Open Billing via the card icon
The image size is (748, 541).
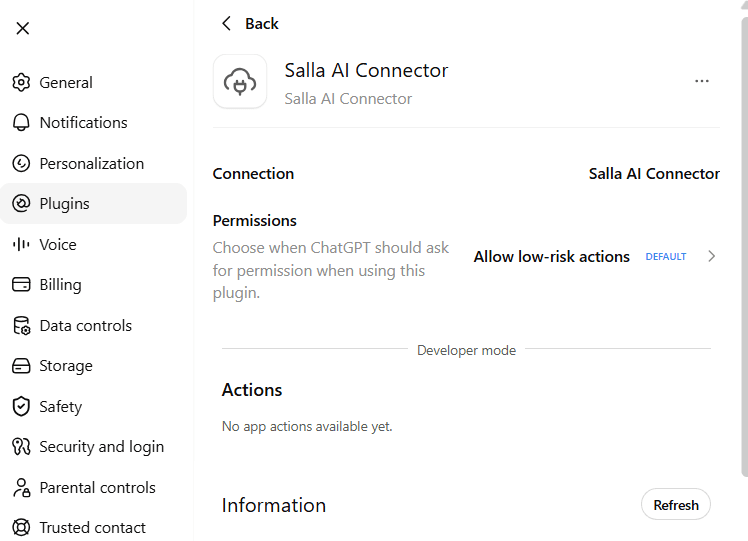click(21, 285)
